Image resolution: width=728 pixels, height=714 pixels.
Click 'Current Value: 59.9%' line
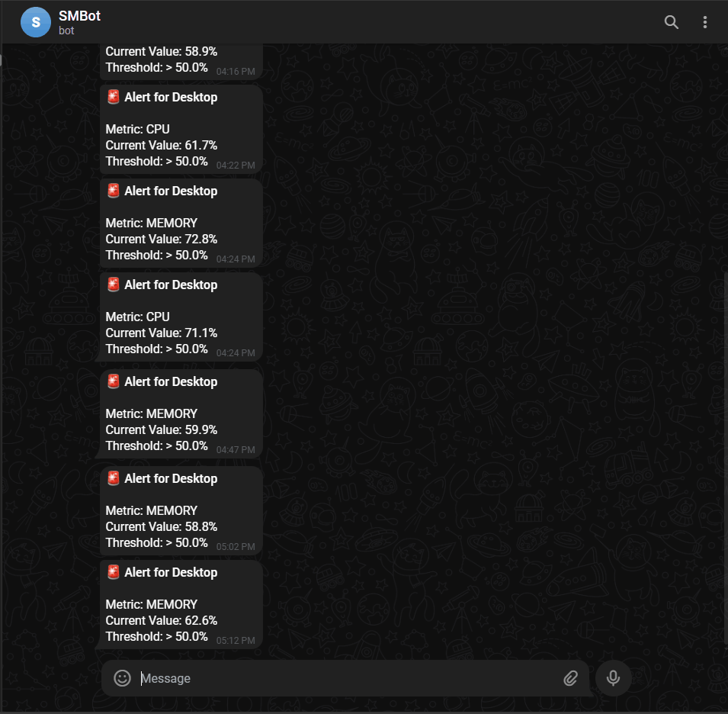coord(161,429)
